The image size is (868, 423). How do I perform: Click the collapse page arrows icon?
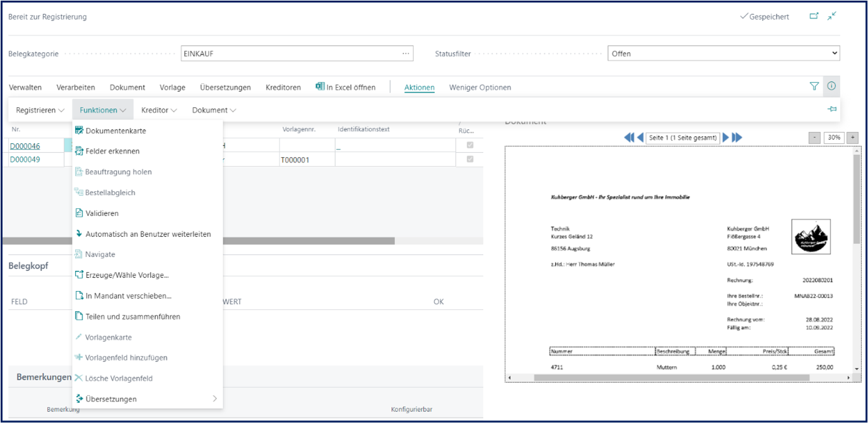832,16
